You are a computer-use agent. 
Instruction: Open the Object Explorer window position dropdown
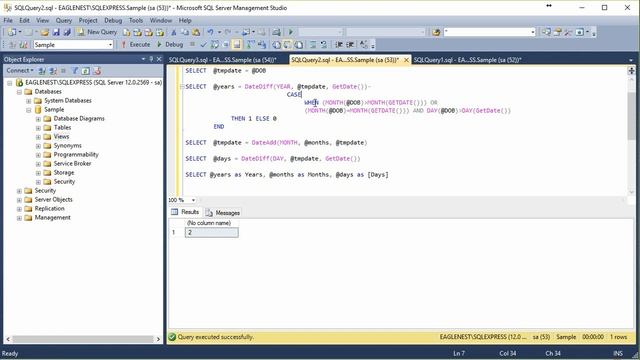tap(143, 59)
